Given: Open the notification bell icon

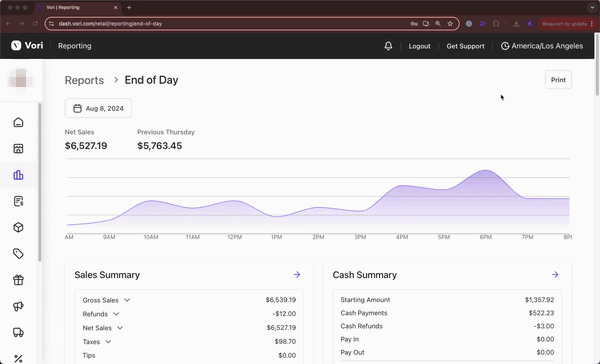Looking at the screenshot, I should (388, 46).
